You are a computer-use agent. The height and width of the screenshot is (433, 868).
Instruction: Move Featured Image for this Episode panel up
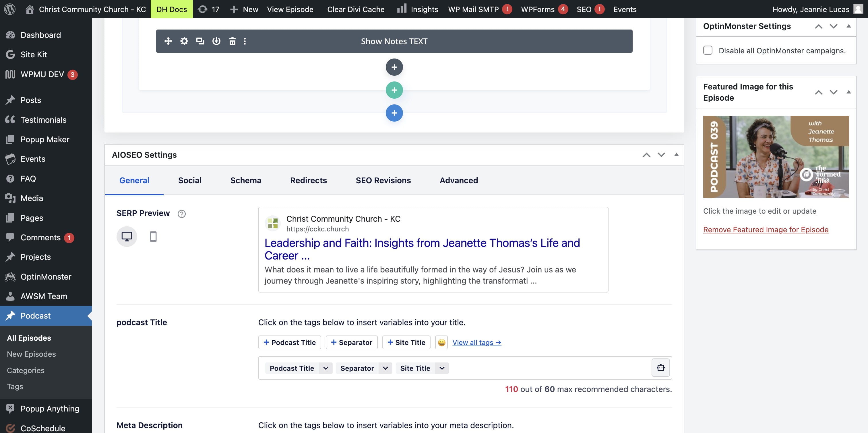point(818,92)
